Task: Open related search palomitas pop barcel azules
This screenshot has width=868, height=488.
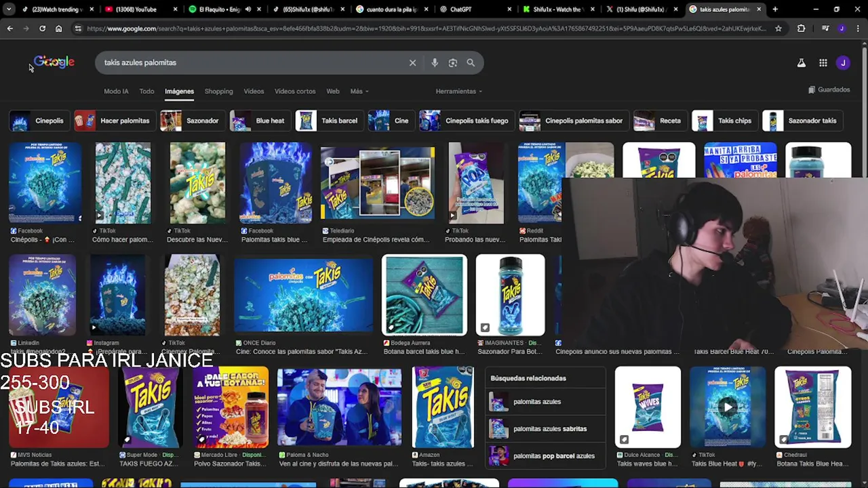Action: coord(545,455)
